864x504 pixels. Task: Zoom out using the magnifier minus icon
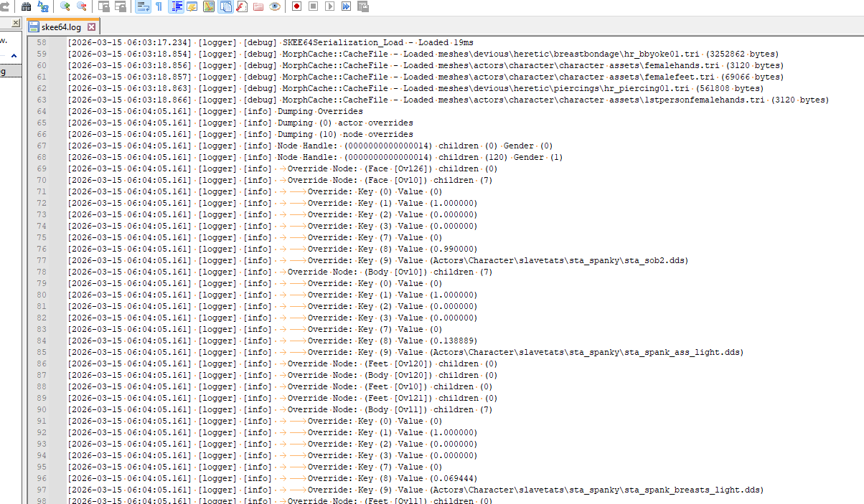(x=82, y=6)
